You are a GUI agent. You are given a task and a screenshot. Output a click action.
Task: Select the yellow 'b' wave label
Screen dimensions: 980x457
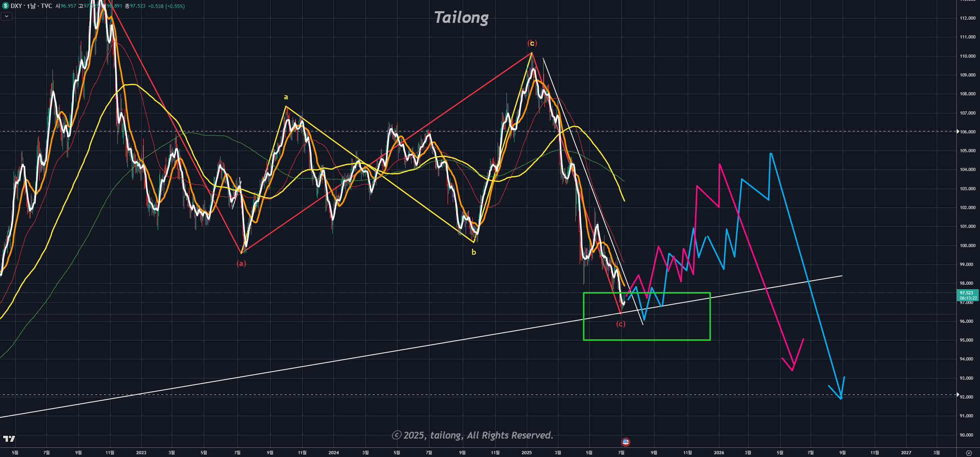(474, 252)
